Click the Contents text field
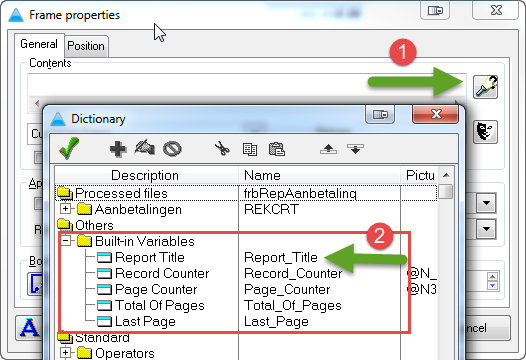This screenshot has width=526, height=360. pos(247,86)
